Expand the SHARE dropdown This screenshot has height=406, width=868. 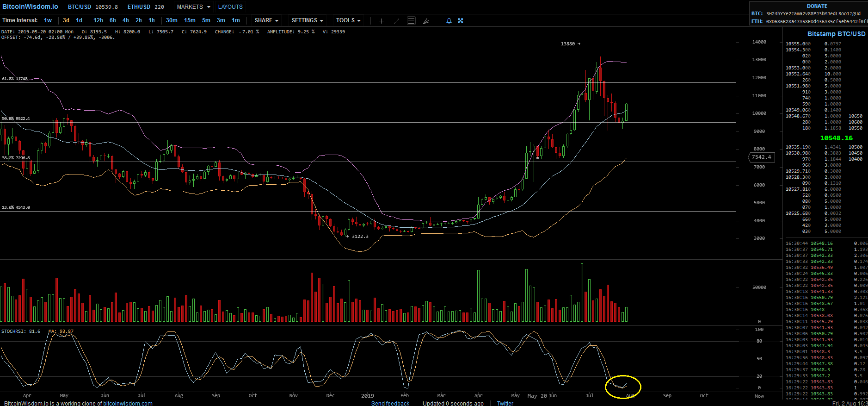click(266, 20)
